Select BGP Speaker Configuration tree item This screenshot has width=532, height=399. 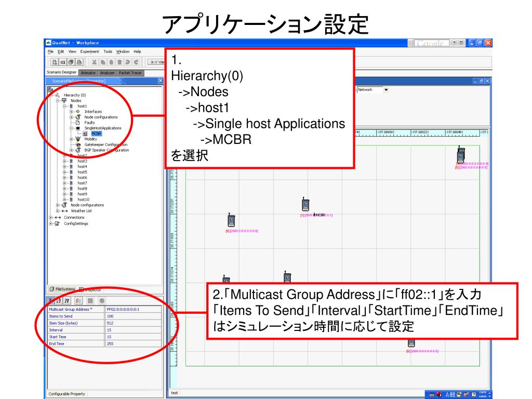click(x=107, y=150)
